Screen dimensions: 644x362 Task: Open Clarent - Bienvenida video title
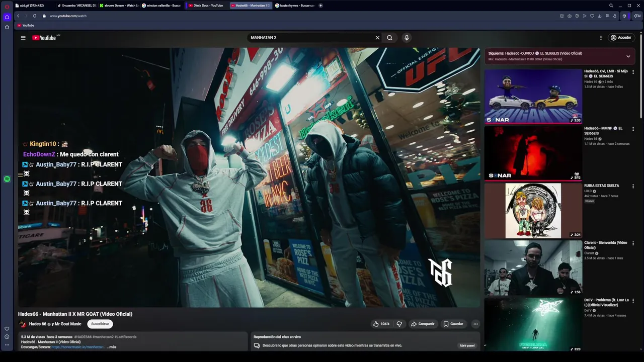tap(606, 245)
